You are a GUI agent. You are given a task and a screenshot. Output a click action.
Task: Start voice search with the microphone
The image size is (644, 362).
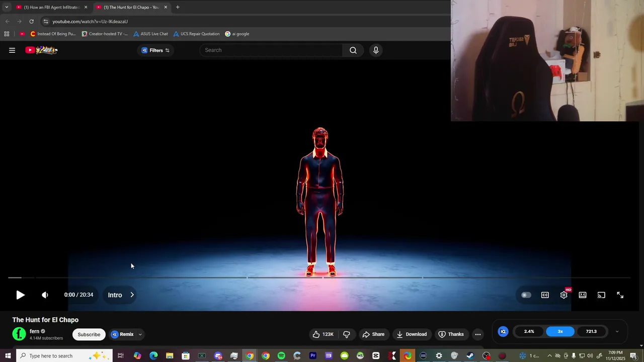pos(376,50)
